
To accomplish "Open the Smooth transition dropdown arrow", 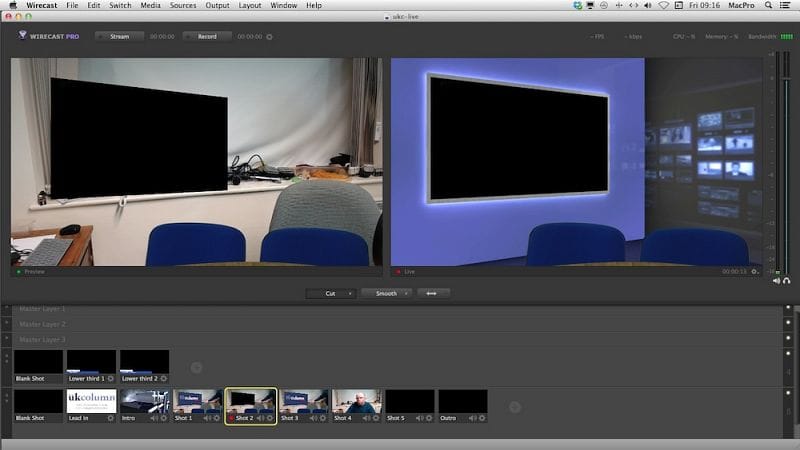I will pyautogui.click(x=406, y=293).
